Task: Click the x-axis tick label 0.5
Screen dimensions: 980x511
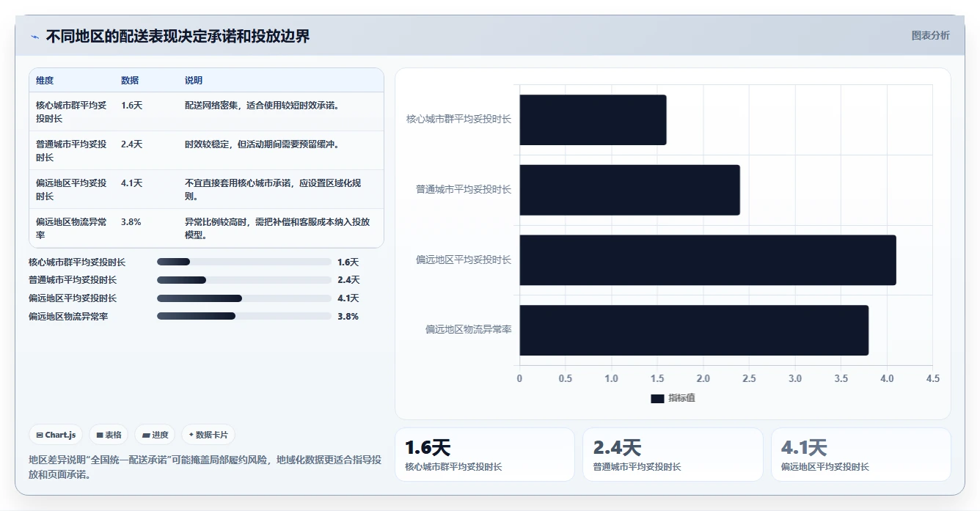Action: tap(566, 378)
